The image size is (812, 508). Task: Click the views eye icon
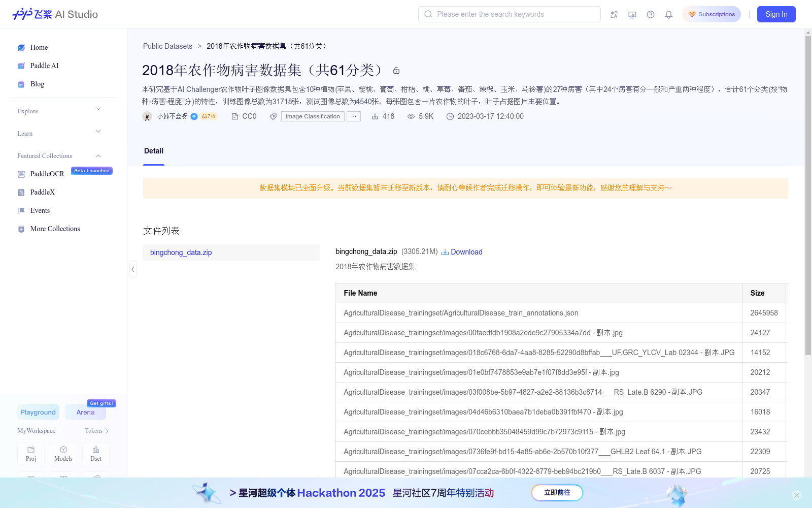click(411, 116)
